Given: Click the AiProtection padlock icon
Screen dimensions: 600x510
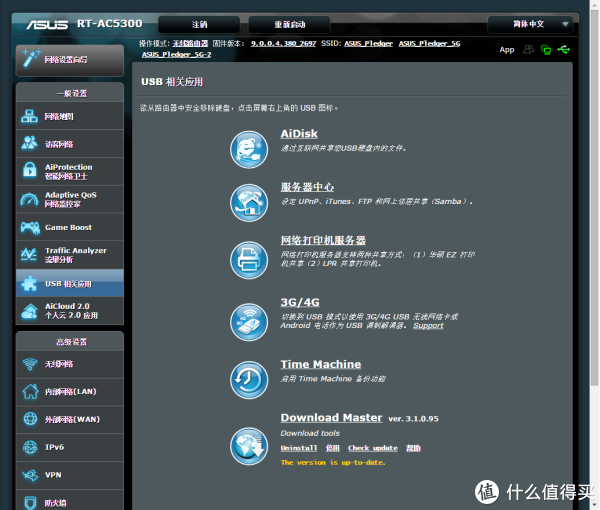Looking at the screenshot, I should point(29,170).
